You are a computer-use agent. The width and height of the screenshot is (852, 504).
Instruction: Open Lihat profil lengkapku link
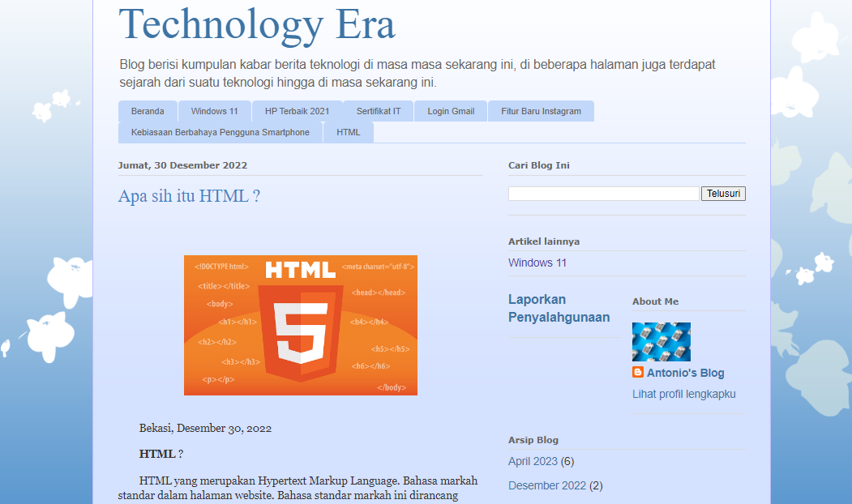684,395
